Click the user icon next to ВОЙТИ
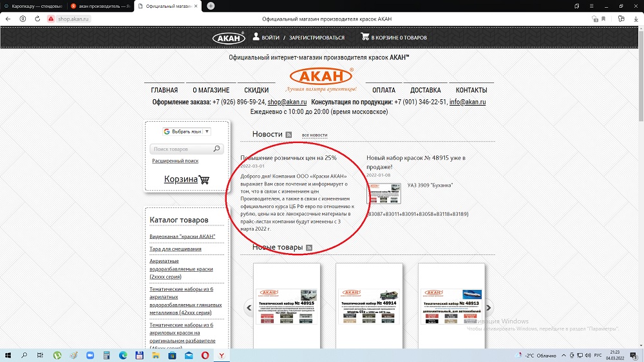 [x=256, y=37]
